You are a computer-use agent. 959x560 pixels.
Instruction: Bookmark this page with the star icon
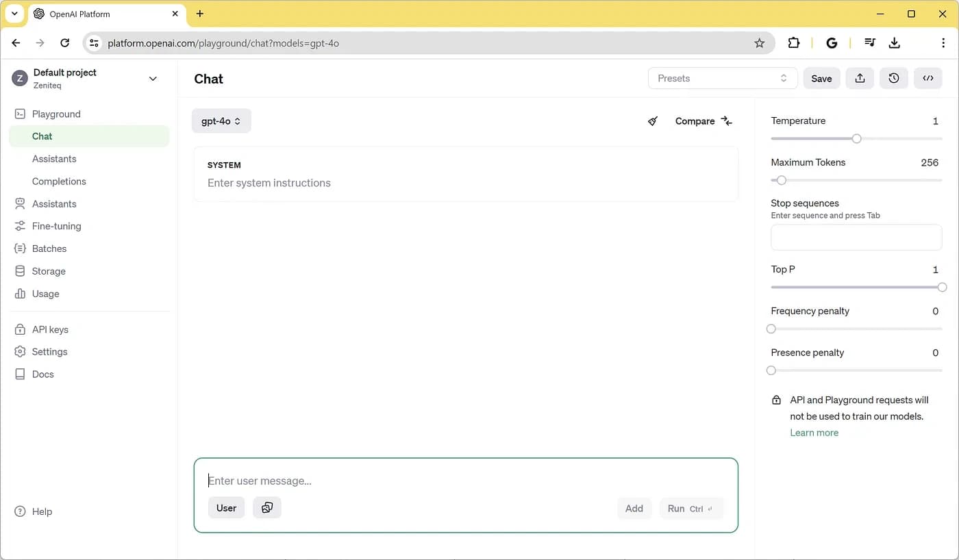pos(759,43)
